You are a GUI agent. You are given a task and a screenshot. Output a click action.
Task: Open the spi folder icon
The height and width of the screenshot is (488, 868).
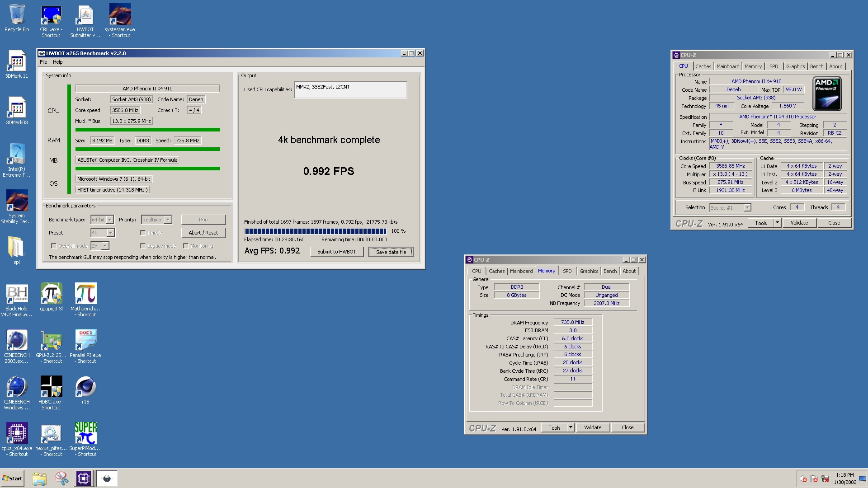(x=16, y=250)
